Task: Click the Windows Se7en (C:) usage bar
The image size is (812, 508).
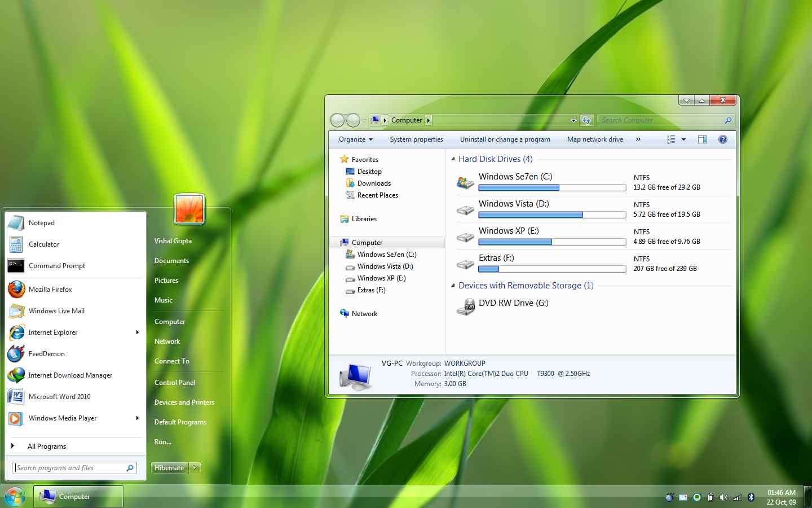Action: click(x=552, y=188)
